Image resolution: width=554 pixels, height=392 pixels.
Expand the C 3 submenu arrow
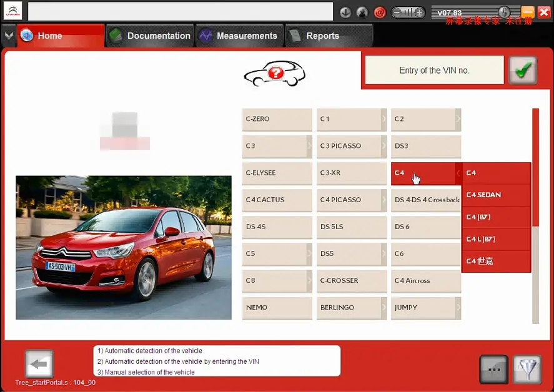tap(309, 146)
